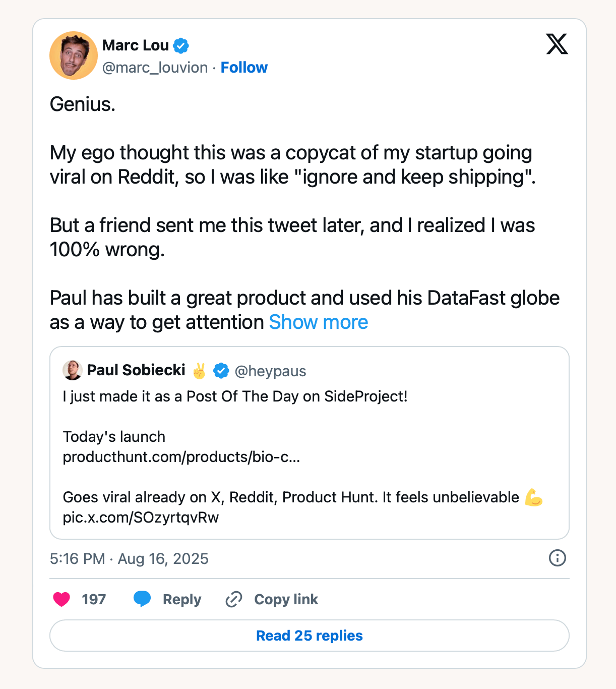Open the tweet info circle icon
Image resolution: width=616 pixels, height=689 pixels.
(557, 558)
